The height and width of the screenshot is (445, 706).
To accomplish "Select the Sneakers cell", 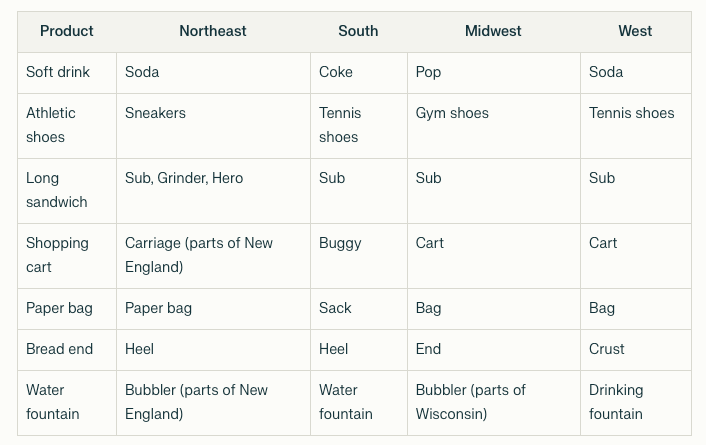I will click(x=155, y=113).
